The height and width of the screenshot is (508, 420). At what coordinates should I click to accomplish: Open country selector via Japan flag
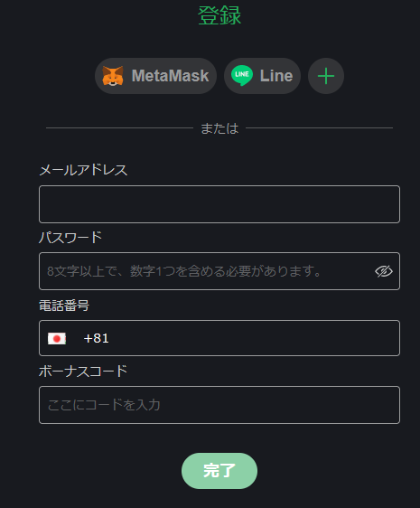(x=57, y=339)
